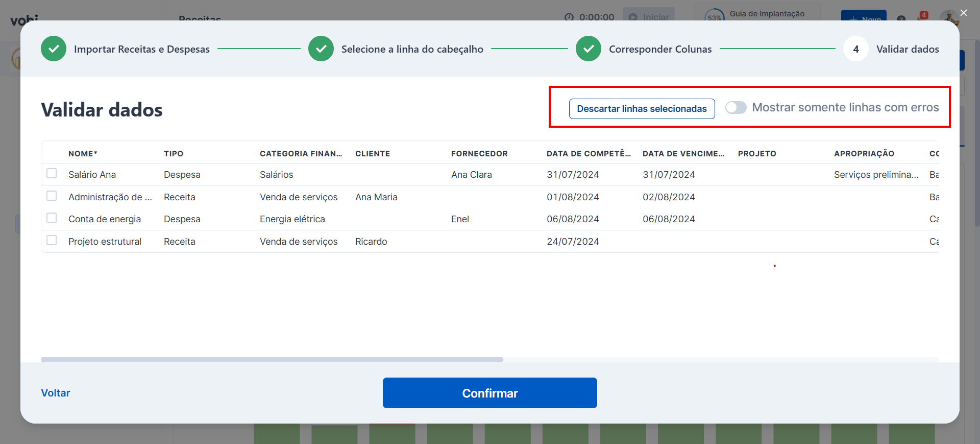Click the green check icon for Importar Receitas e Despesas
This screenshot has width=980, height=444.
pos(54,49)
